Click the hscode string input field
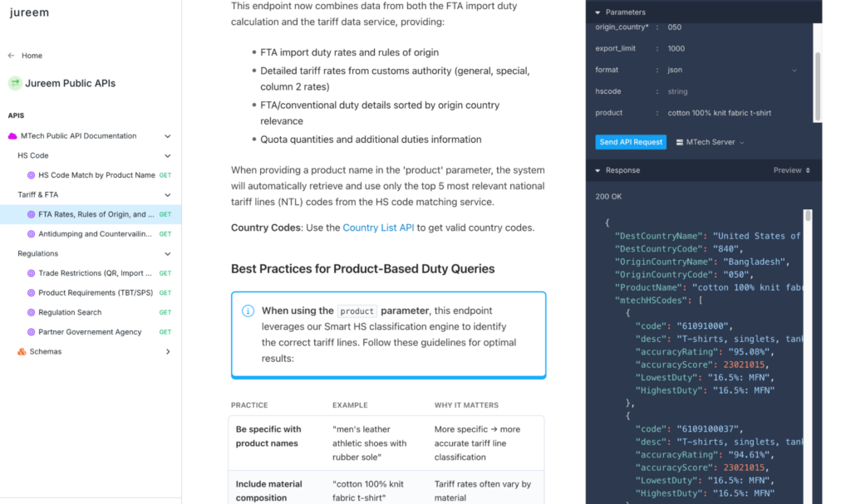 (733, 91)
